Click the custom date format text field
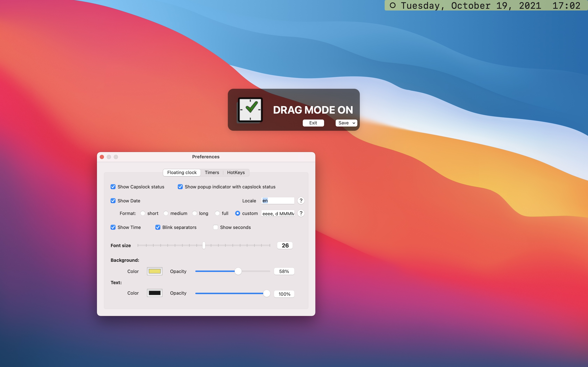This screenshot has width=588, height=367. 278,213
